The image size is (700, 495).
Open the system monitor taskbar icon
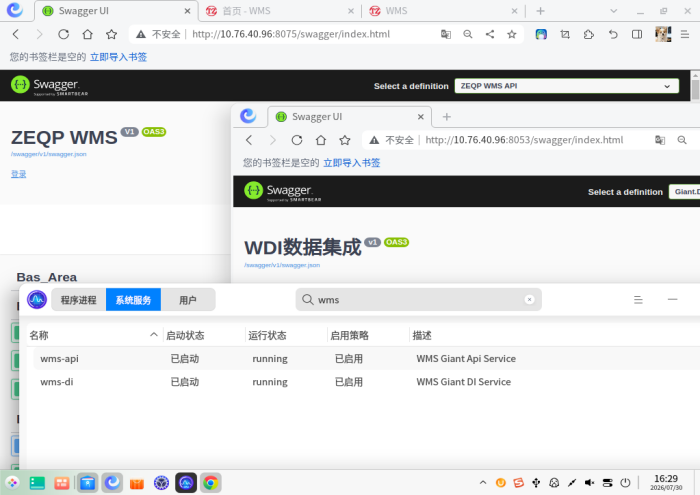pyautogui.click(x=186, y=483)
